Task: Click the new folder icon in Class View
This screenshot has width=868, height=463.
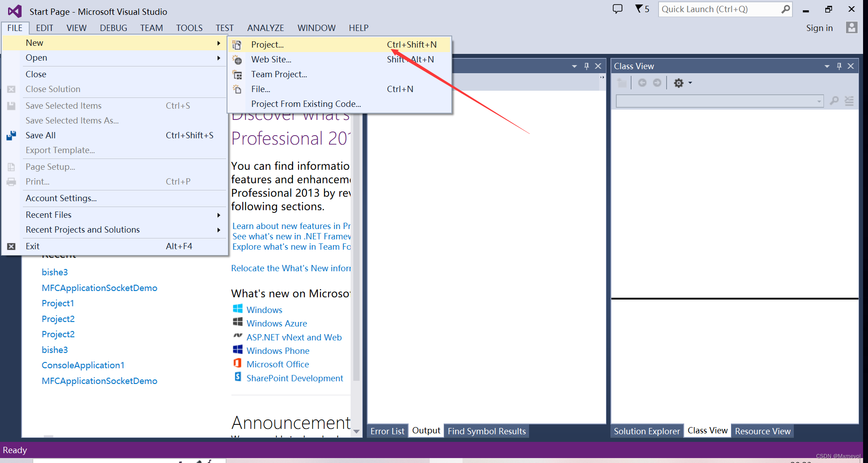Action: point(622,83)
